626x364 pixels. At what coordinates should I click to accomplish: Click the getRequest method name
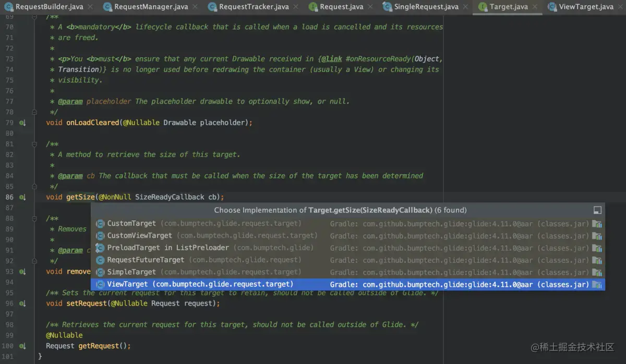pyautogui.click(x=98, y=346)
